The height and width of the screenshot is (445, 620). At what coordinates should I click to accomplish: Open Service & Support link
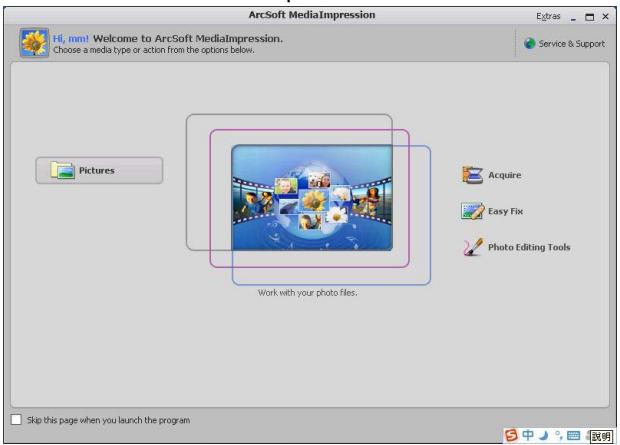coord(564,44)
